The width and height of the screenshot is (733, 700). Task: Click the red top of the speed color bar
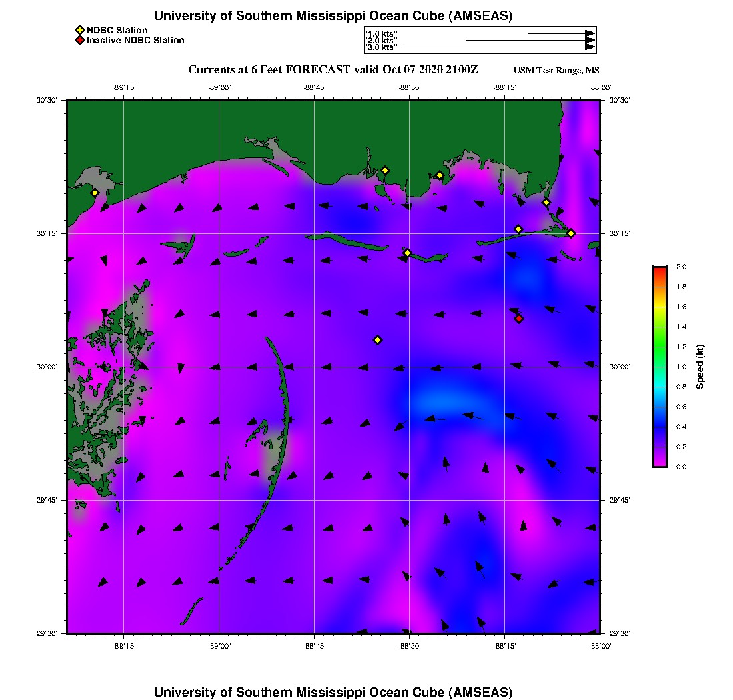(660, 270)
